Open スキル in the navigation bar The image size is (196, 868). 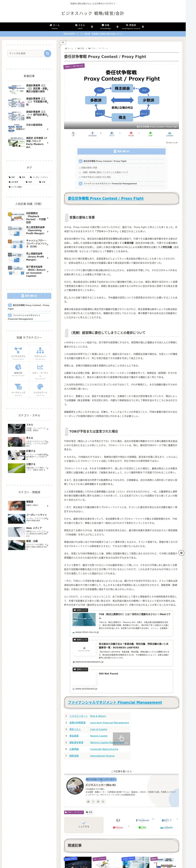[80, 27]
